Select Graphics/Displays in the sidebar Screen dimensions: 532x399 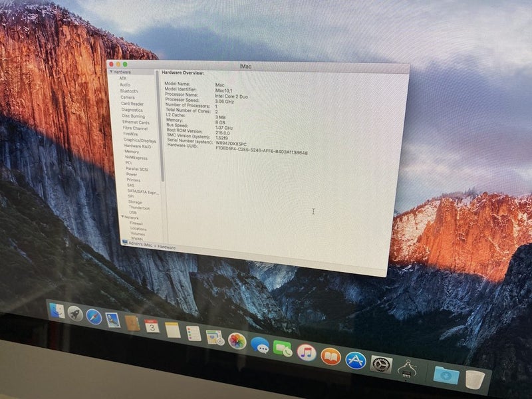pos(140,140)
